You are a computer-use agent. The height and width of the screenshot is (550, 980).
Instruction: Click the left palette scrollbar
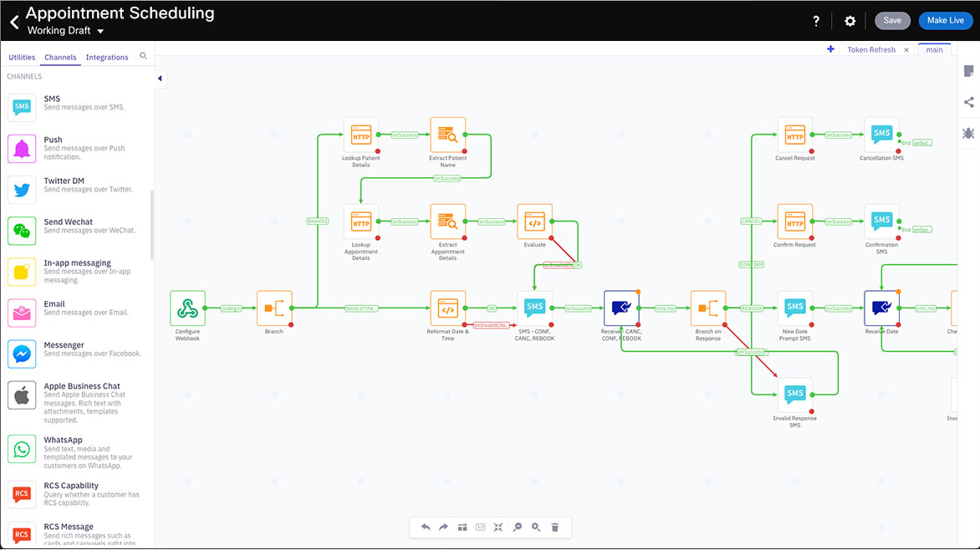152,225
